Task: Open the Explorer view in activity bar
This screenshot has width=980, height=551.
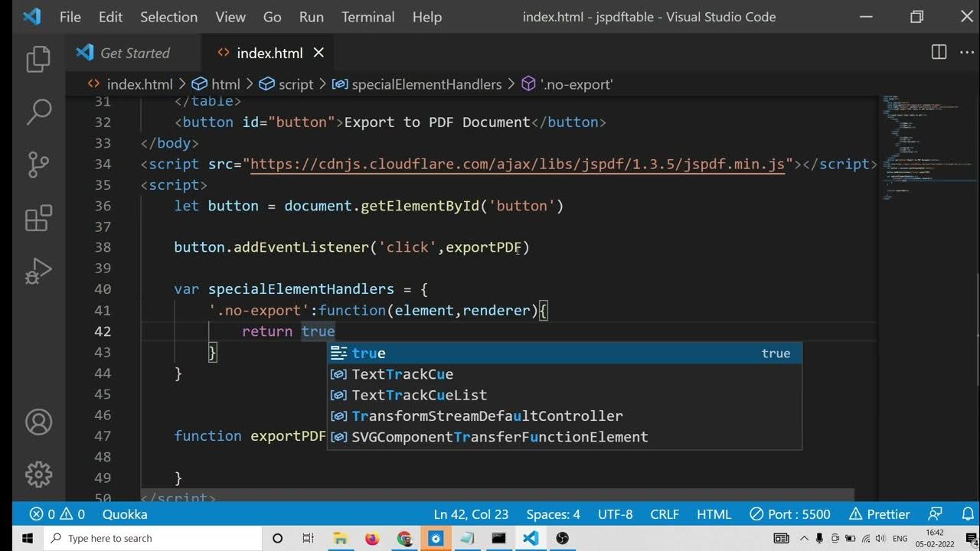Action: [38, 60]
